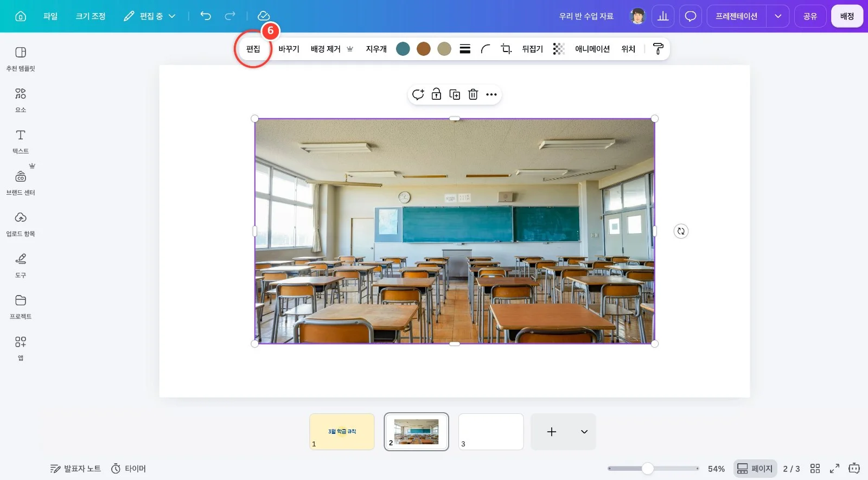Open the 파일 menu
The width and height of the screenshot is (868, 480).
tap(50, 16)
